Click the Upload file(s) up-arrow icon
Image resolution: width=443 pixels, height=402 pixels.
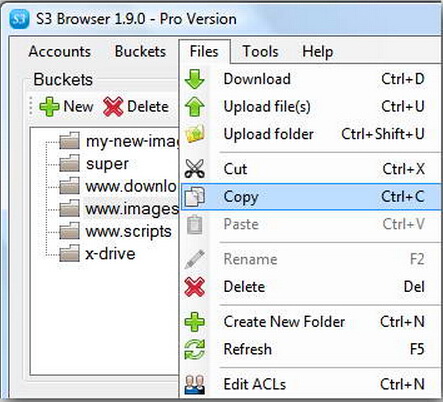[x=195, y=106]
